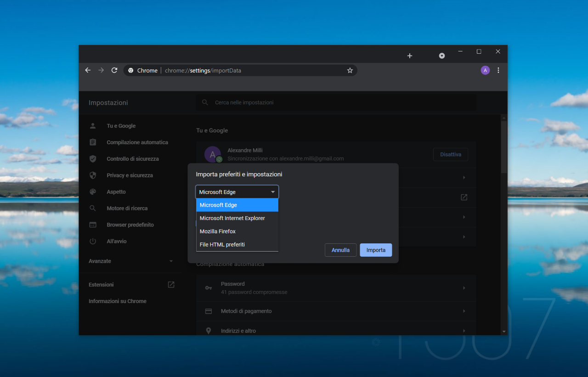Collapse the browser selection dropdown
Screen dimensions: 588x377
(x=273, y=192)
